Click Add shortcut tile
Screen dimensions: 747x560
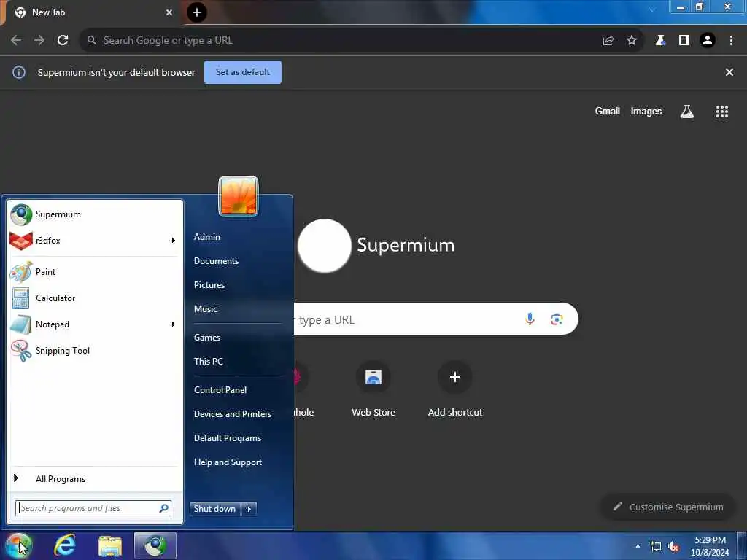(455, 389)
